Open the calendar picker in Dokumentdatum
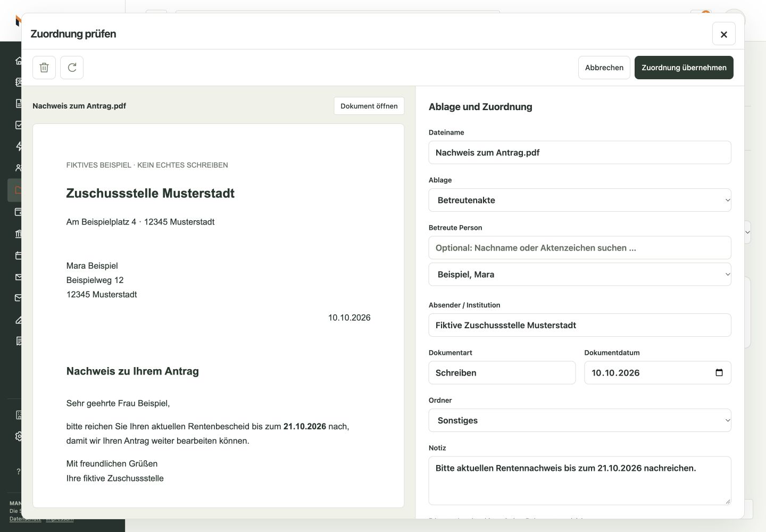The height and width of the screenshot is (532, 766). (x=719, y=372)
